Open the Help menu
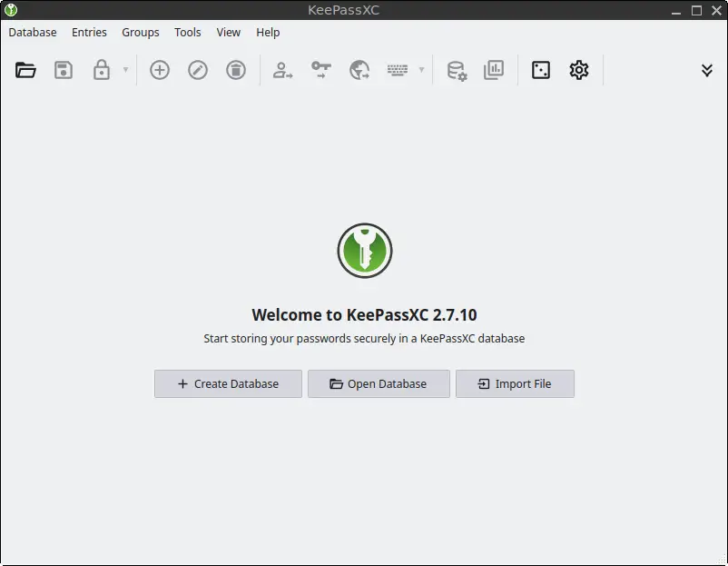Screen dimensions: 728x566 pyautogui.click(x=268, y=32)
